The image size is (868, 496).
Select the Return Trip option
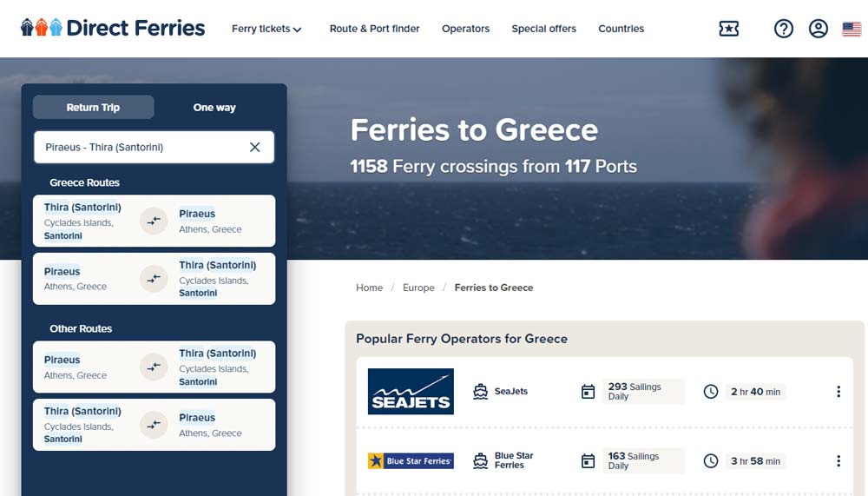[94, 108]
